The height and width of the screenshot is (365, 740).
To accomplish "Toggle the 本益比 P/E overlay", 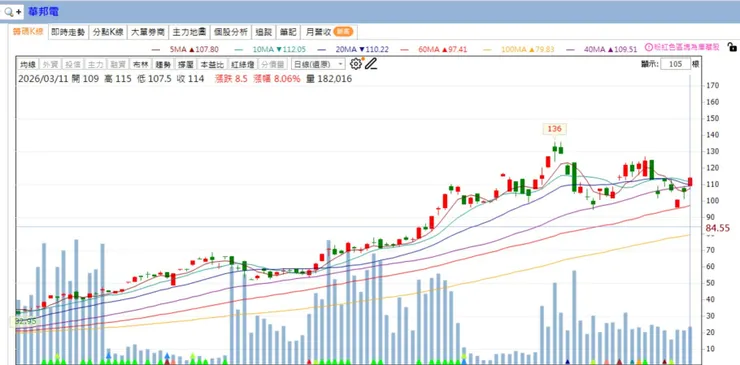I will [x=212, y=64].
